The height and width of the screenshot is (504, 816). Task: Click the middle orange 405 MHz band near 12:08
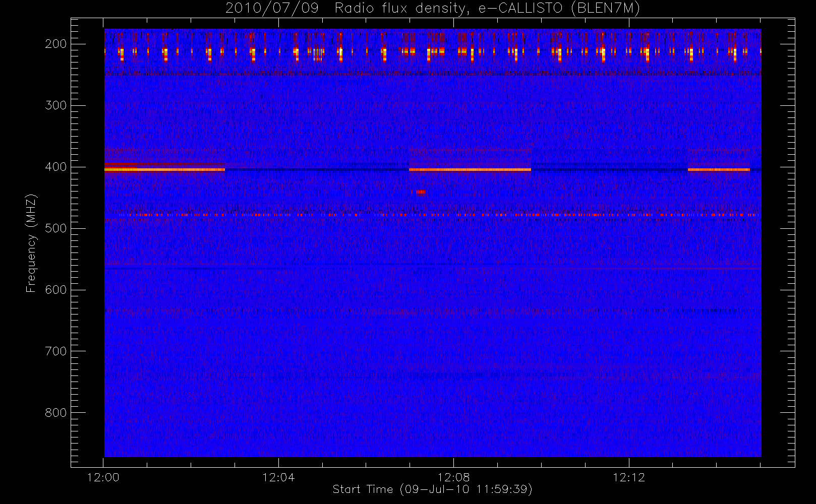(470, 170)
